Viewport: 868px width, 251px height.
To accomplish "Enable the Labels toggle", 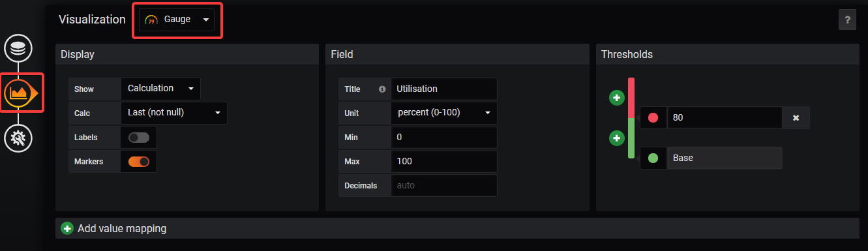I will coord(139,138).
